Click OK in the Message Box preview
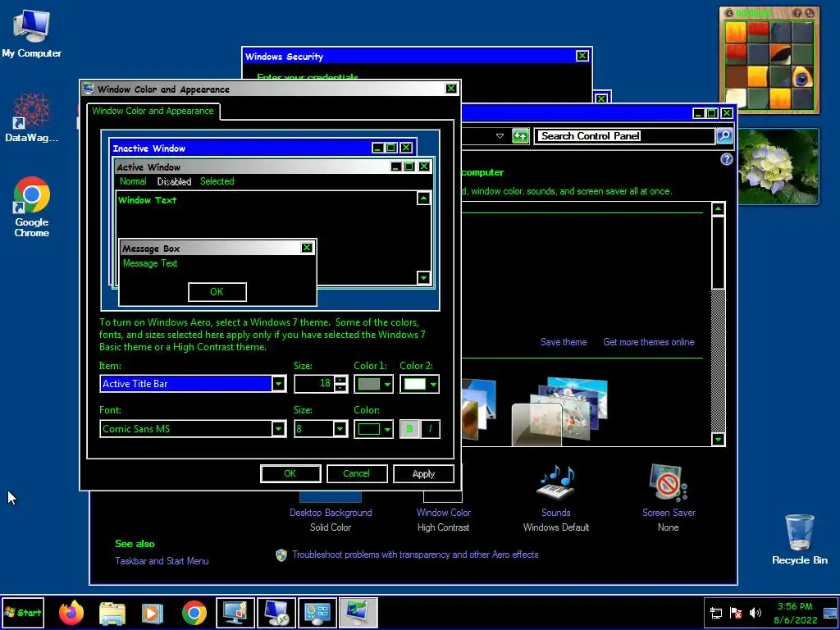 (x=217, y=292)
